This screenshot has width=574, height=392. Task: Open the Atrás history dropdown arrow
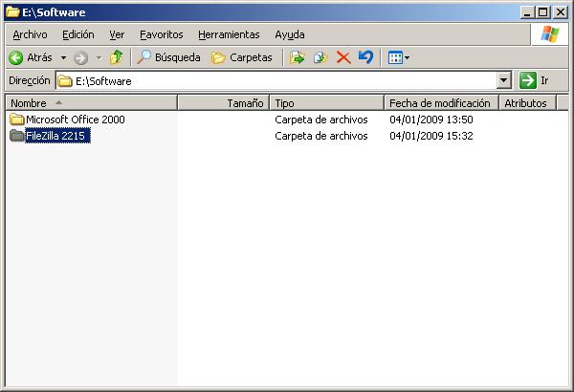63,57
